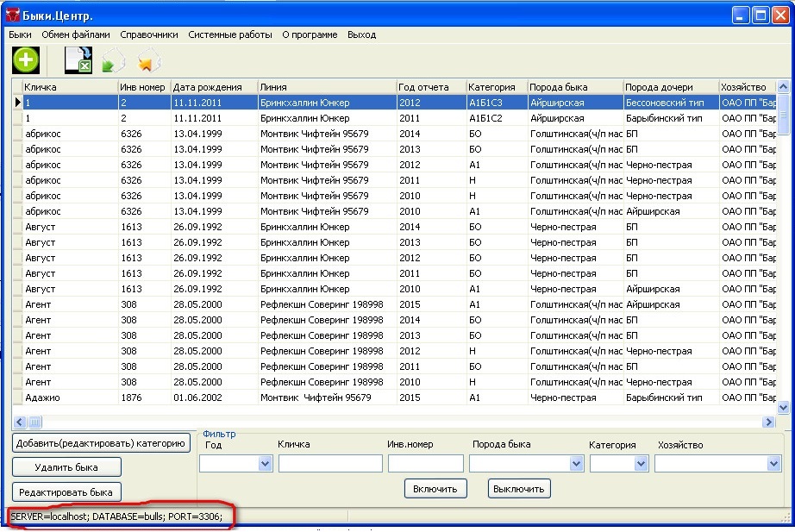
Task: Click the horizontal scrollbar thumb
Action: [35, 422]
